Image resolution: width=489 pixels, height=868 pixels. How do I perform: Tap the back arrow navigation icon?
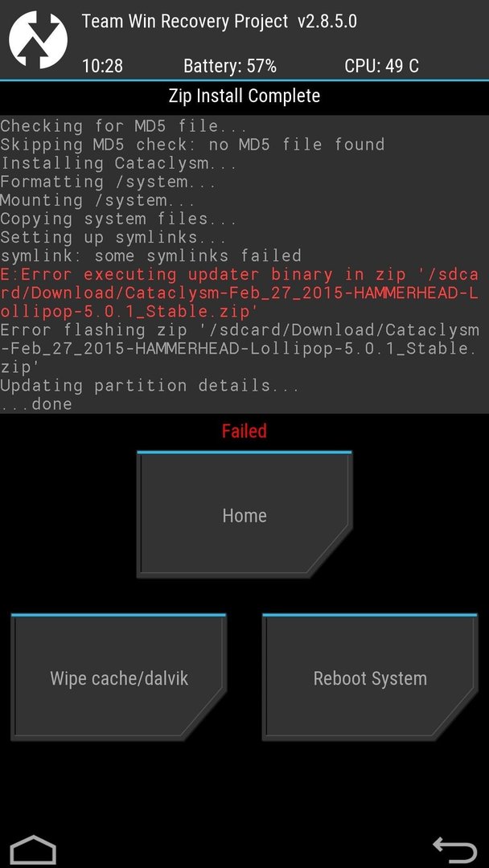[x=454, y=850]
